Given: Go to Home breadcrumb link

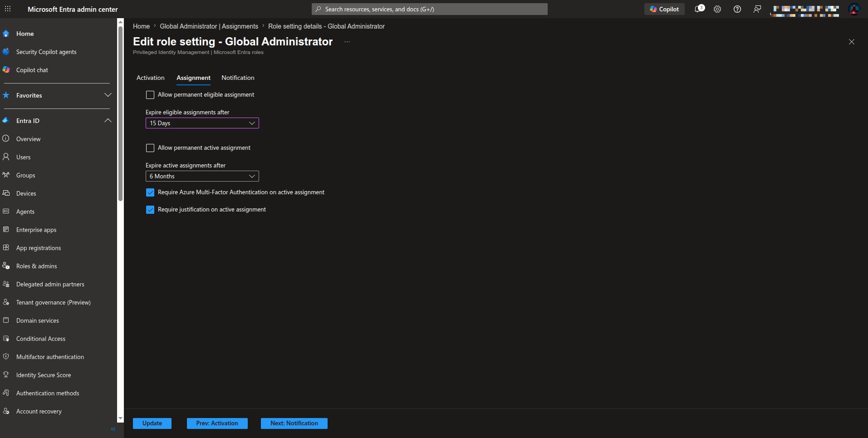Looking at the screenshot, I should pos(141,26).
